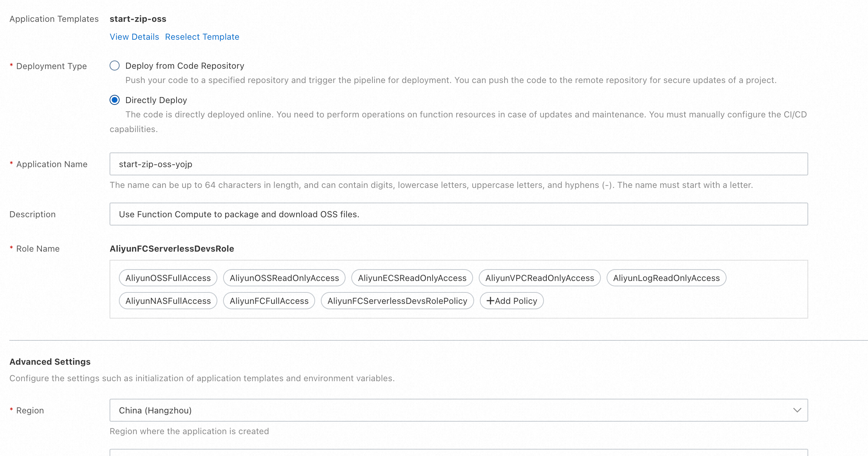Click the AliyunNASFullAccess policy tag
Screen dimensions: 868x456
(x=168, y=301)
